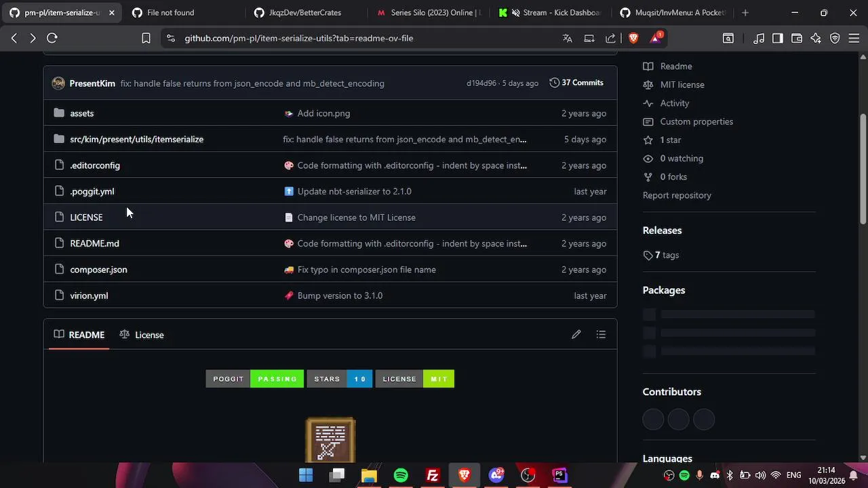
Task: Open the tab search toolbar icon
Action: (x=728, y=38)
